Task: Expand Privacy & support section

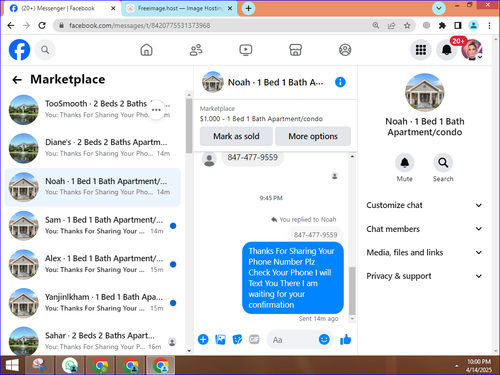Action: tap(424, 276)
